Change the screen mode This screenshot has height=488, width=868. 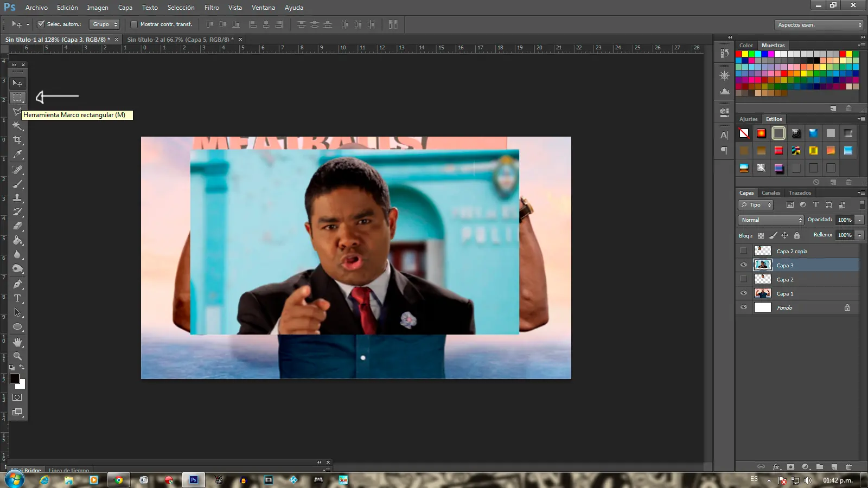pyautogui.click(x=17, y=412)
